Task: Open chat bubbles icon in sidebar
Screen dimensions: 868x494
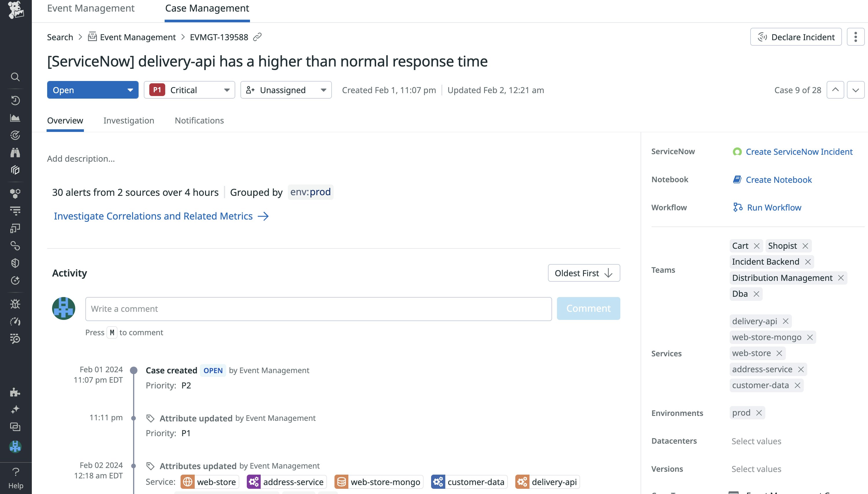Action: [x=15, y=427]
